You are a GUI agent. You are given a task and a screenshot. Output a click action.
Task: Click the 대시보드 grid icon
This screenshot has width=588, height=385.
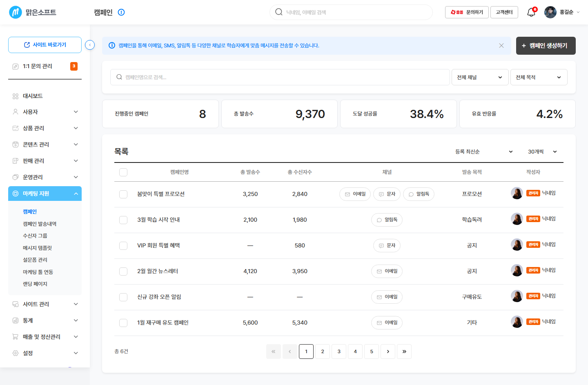(x=16, y=96)
